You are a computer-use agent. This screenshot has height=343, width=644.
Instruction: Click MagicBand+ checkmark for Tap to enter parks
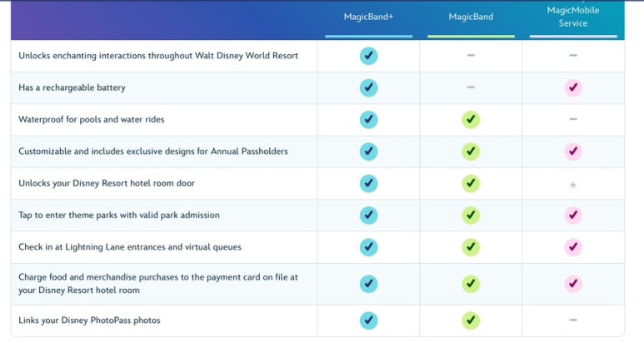368,216
